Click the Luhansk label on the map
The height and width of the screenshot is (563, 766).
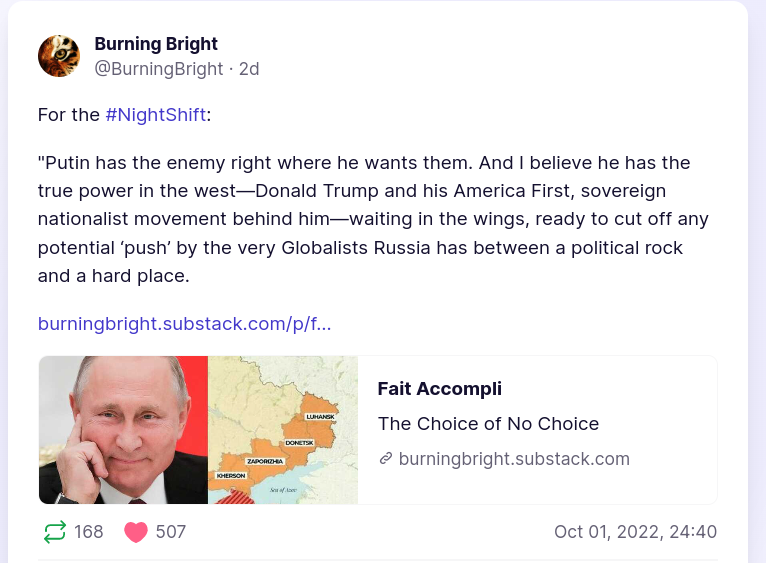tap(319, 416)
